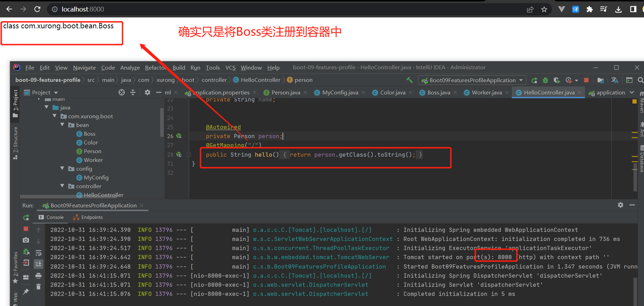Open Run panel settings gear
The height and width of the screenshot is (306, 644).
pos(621,205)
